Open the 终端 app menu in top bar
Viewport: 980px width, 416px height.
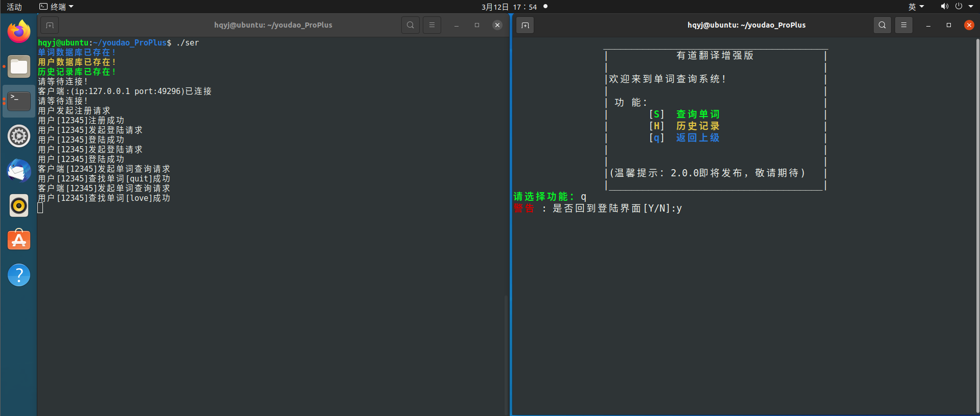click(x=57, y=7)
